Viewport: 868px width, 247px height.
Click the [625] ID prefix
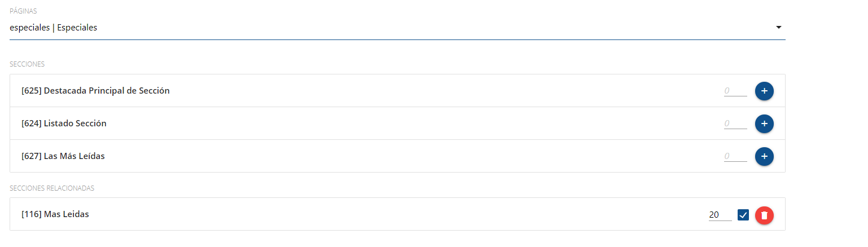point(31,91)
